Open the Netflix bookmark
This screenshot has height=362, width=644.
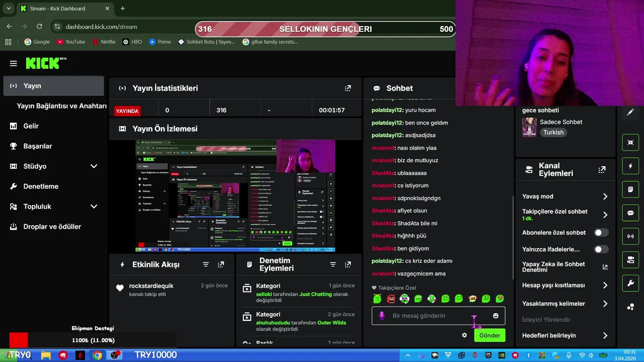[x=104, y=42]
